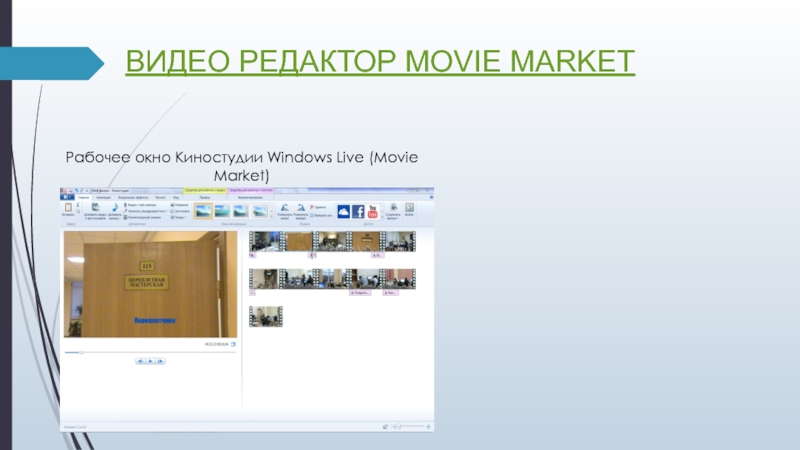Add a Caption (Заголовок) to the clip
This screenshot has height=450, width=800.
click(180, 211)
